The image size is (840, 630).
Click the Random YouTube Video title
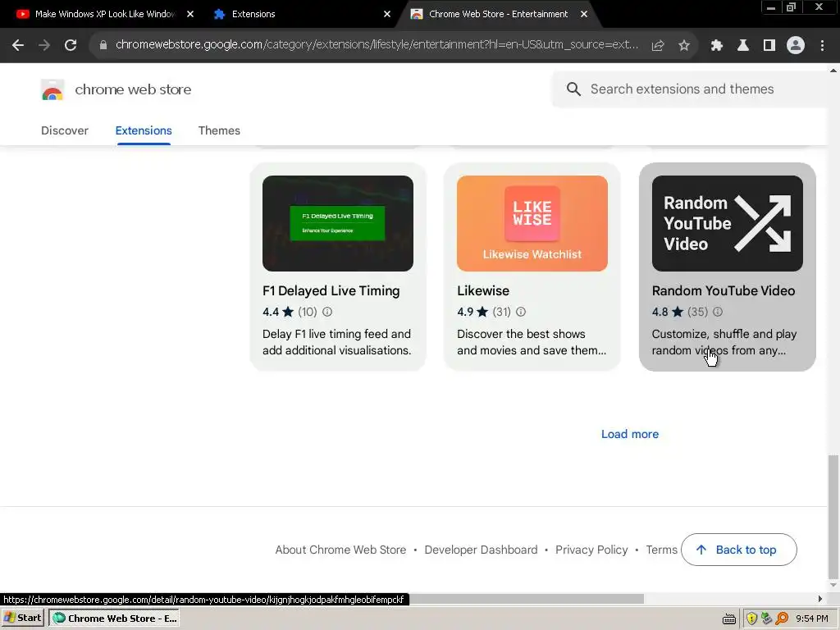click(724, 291)
